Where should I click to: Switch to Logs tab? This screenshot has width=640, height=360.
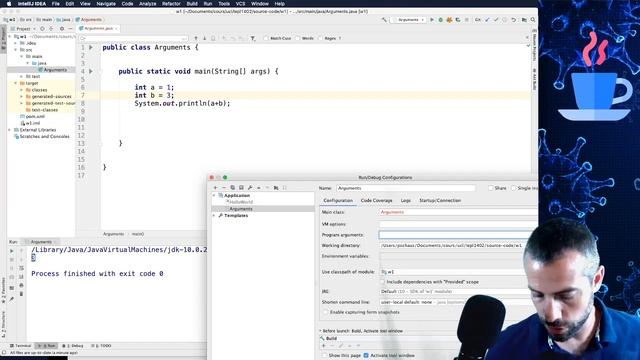406,201
